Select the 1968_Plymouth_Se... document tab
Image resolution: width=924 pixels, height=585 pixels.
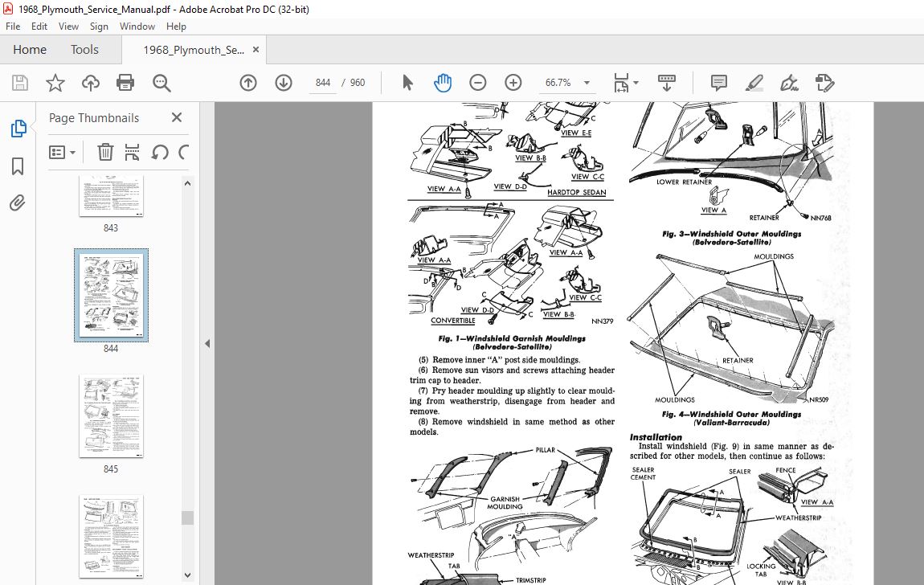click(194, 50)
